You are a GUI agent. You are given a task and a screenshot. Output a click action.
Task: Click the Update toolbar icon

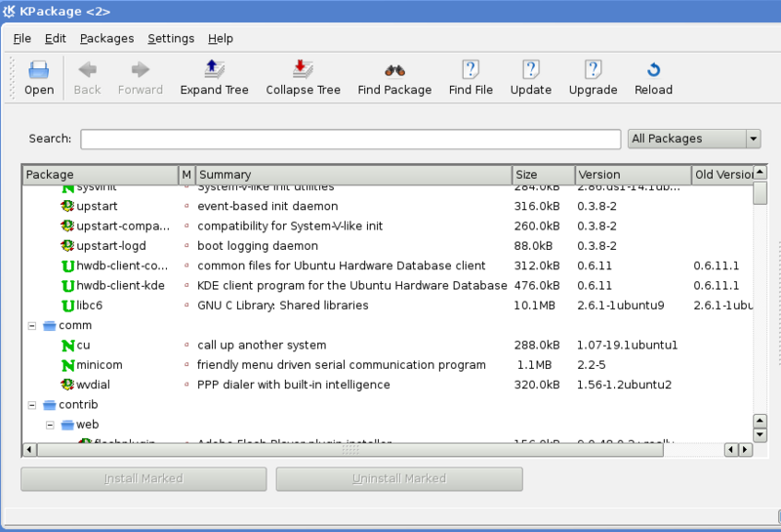tap(531, 69)
